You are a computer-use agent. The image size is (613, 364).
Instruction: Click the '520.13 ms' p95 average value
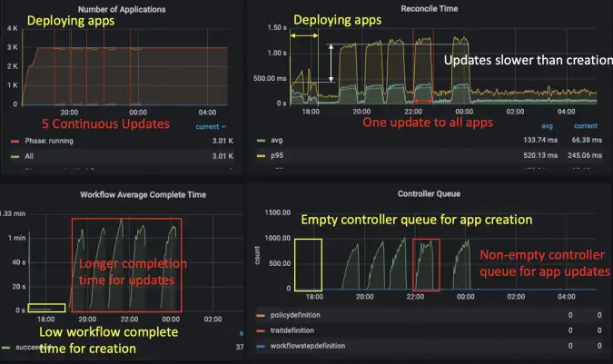540,155
